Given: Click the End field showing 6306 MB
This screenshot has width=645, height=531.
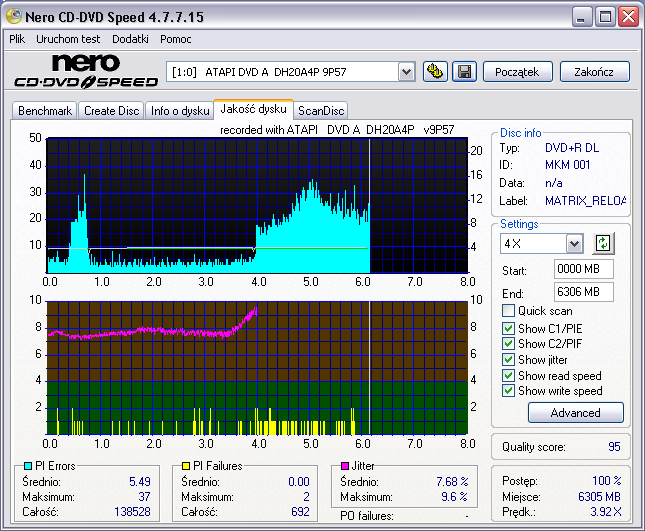Looking at the screenshot, I should coord(584,292).
